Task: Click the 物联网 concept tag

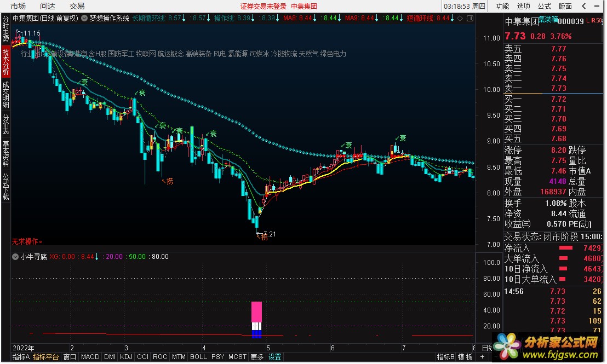Action: pos(146,54)
